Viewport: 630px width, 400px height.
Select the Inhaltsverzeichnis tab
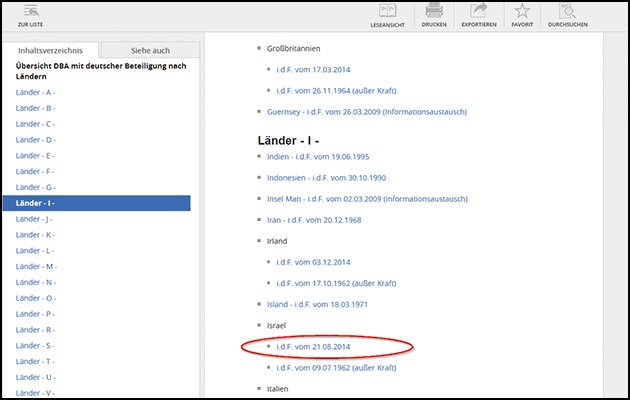pyautogui.click(x=50, y=50)
